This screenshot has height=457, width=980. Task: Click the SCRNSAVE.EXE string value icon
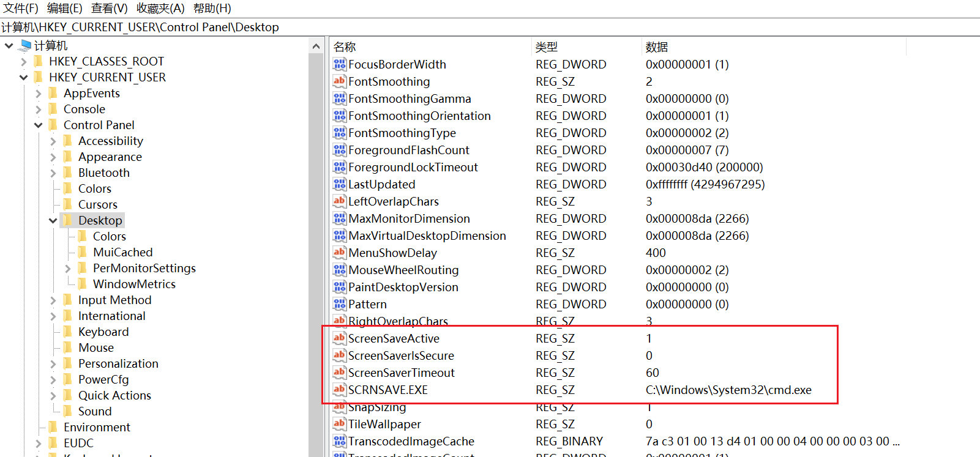[x=339, y=390]
